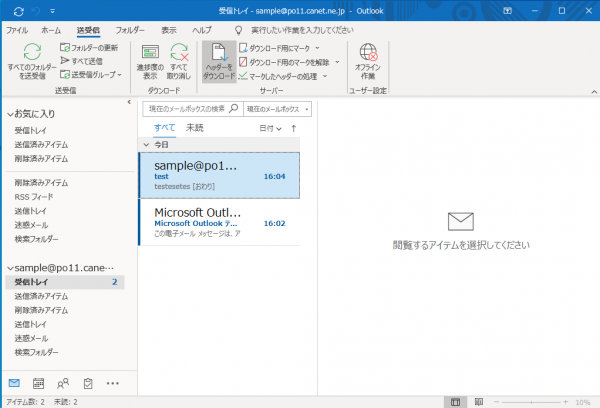Viewport: 600px width, 408px height.
Task: Open email from sample@po1... test
Action: 219,176
